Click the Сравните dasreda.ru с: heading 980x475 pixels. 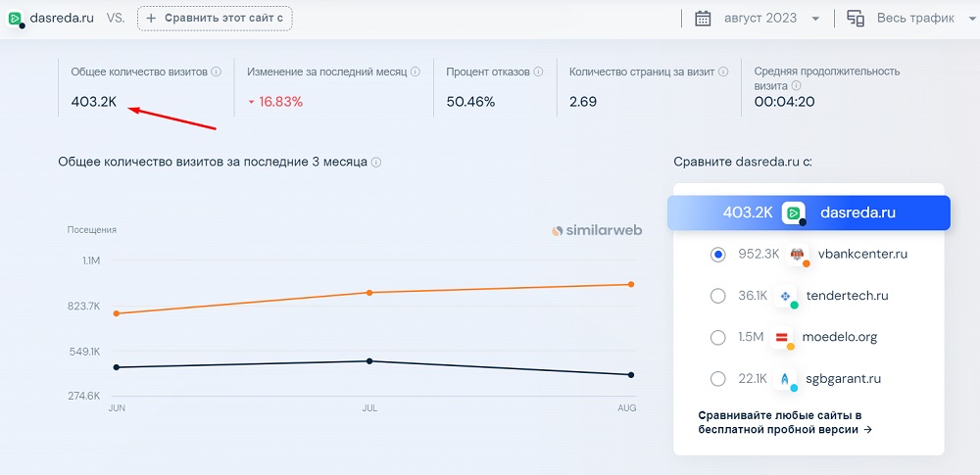743,162
